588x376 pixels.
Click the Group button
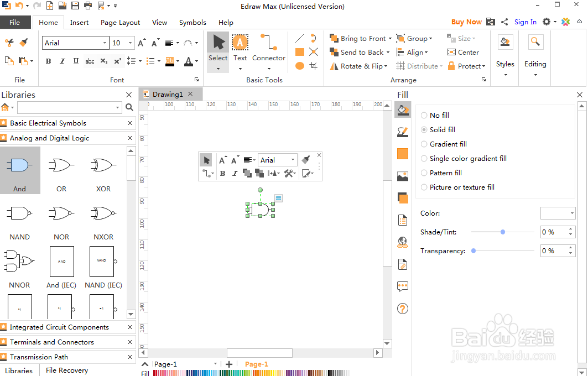[x=414, y=39]
